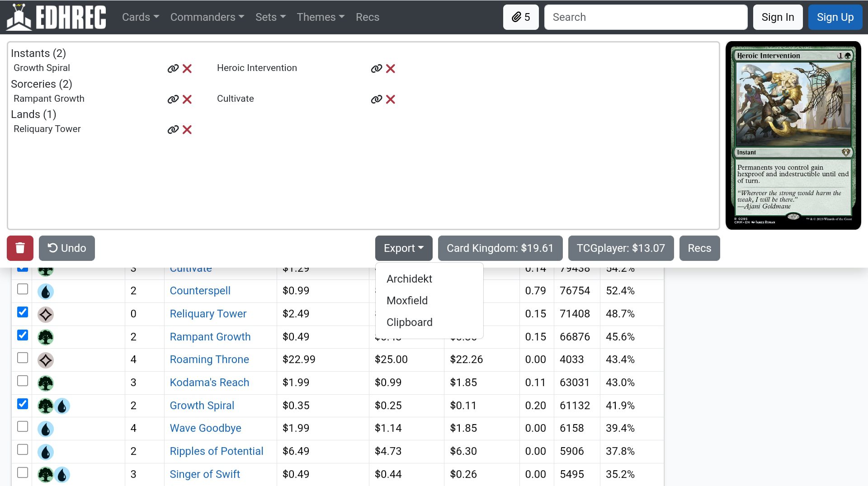Remove Cultivate using the red X icon
This screenshot has width=868, height=486.
point(391,99)
